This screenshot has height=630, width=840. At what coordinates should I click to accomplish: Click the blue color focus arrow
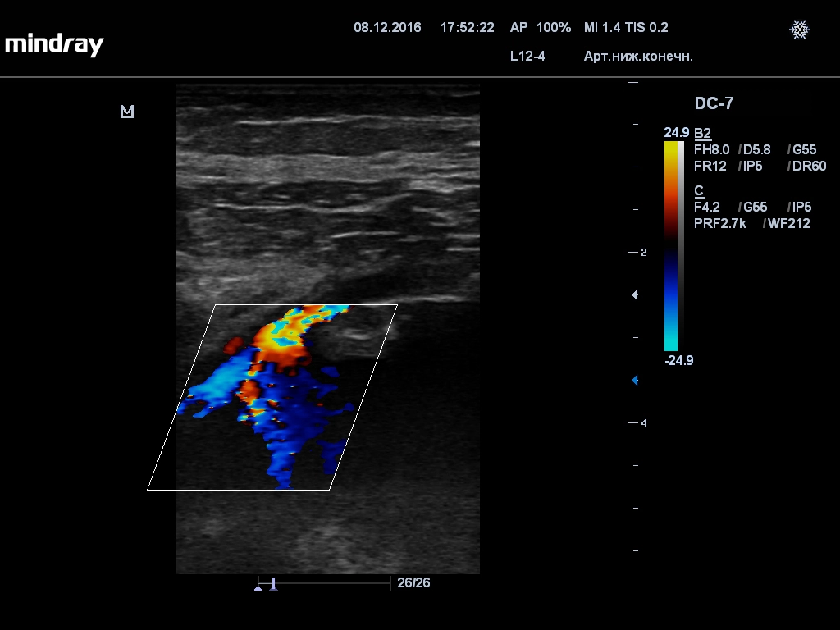pyautogui.click(x=635, y=381)
